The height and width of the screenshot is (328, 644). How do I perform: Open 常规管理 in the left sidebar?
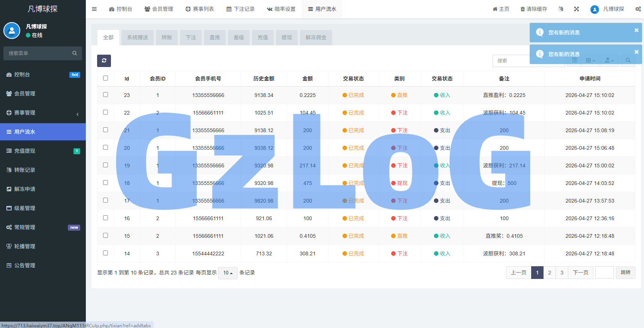(x=43, y=227)
